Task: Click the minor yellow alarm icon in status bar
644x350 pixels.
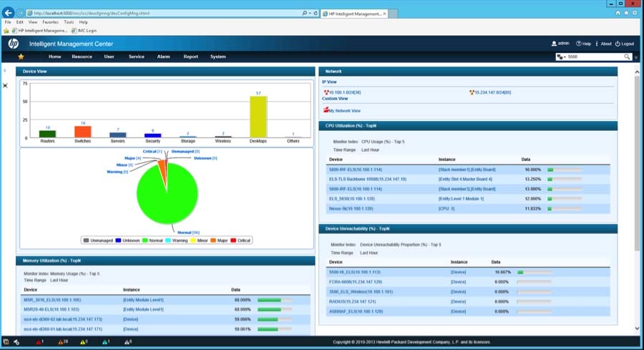Action: click(84, 342)
